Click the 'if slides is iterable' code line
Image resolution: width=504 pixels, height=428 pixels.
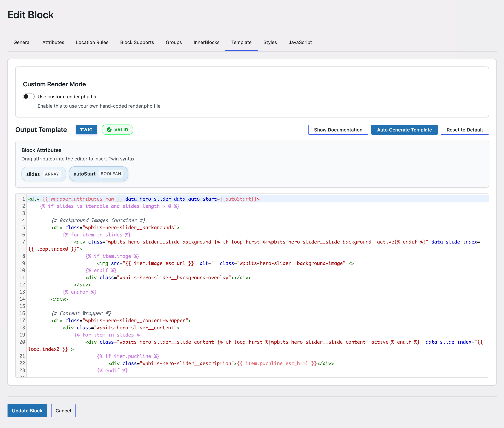[x=109, y=206]
